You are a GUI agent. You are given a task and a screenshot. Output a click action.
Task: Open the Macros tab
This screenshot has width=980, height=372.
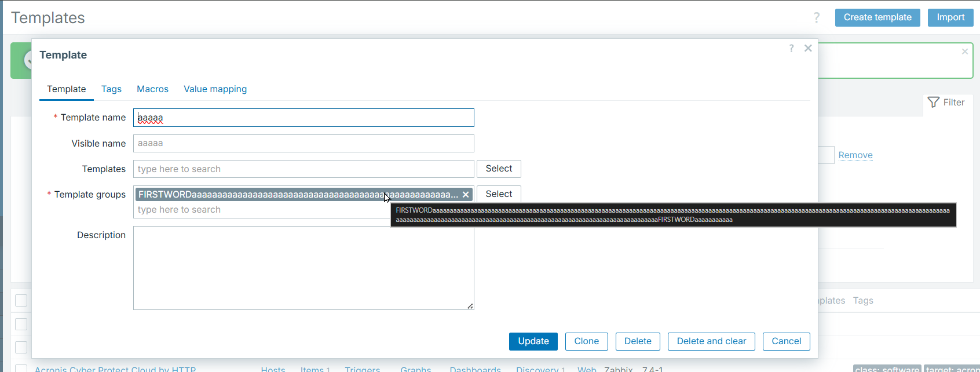[152, 89]
